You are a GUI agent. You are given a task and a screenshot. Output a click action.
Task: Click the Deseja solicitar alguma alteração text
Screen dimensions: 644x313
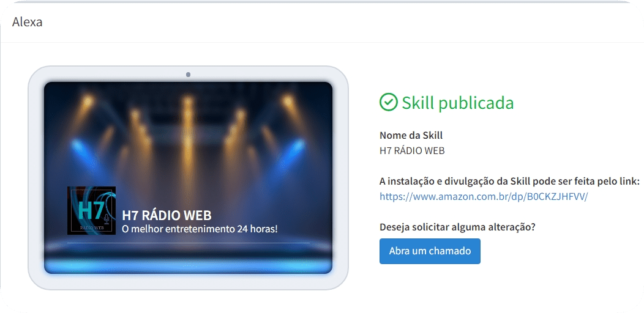click(457, 227)
